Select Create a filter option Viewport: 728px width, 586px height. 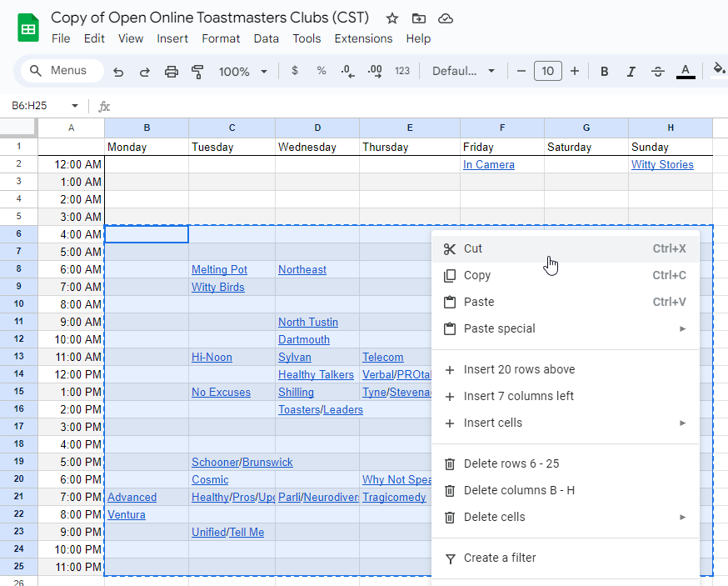566,558
